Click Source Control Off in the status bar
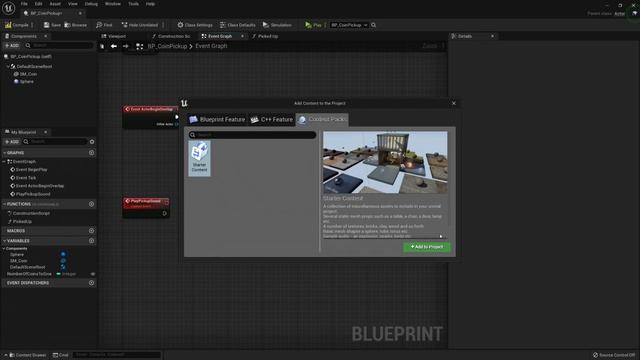The image size is (640, 360). tap(614, 355)
